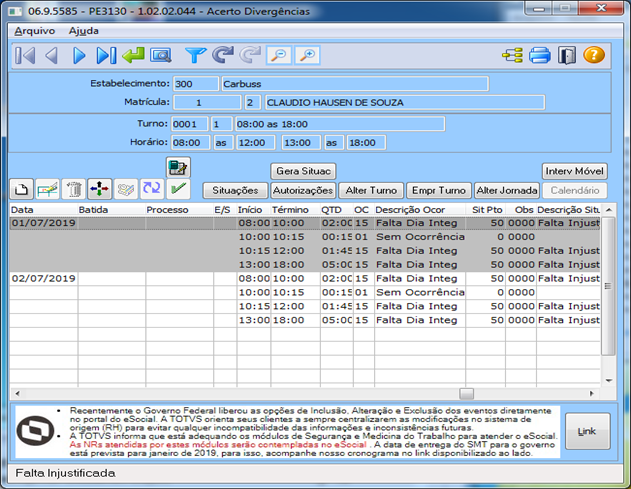
Task: Open the Arquivo menu
Action: pos(35,31)
